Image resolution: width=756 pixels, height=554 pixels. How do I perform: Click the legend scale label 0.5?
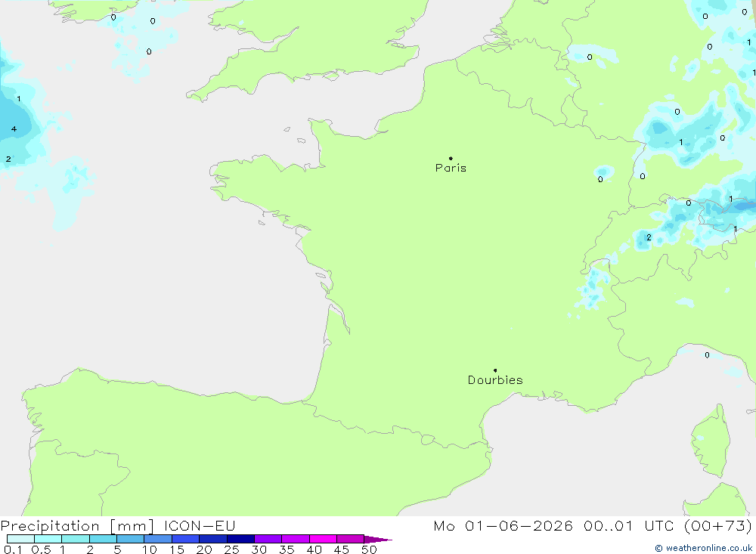[x=41, y=549]
